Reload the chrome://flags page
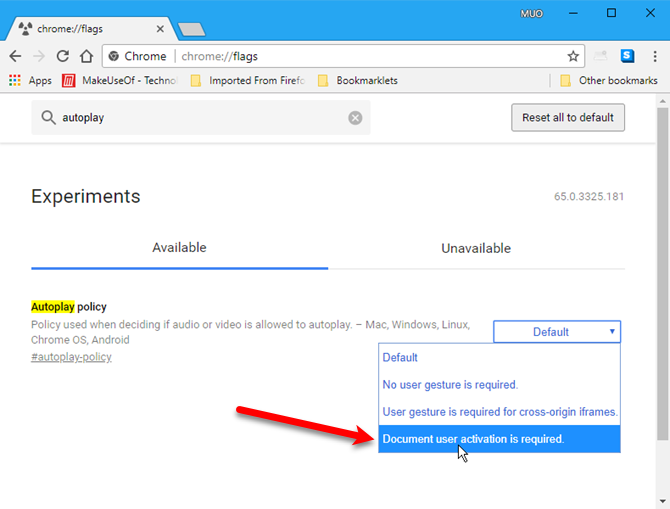This screenshot has height=509, width=670. 63,56
